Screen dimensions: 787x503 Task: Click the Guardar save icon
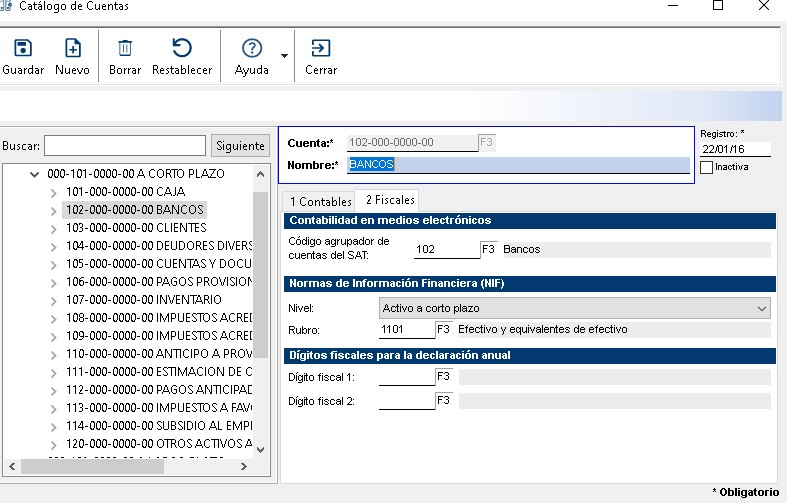[23, 48]
